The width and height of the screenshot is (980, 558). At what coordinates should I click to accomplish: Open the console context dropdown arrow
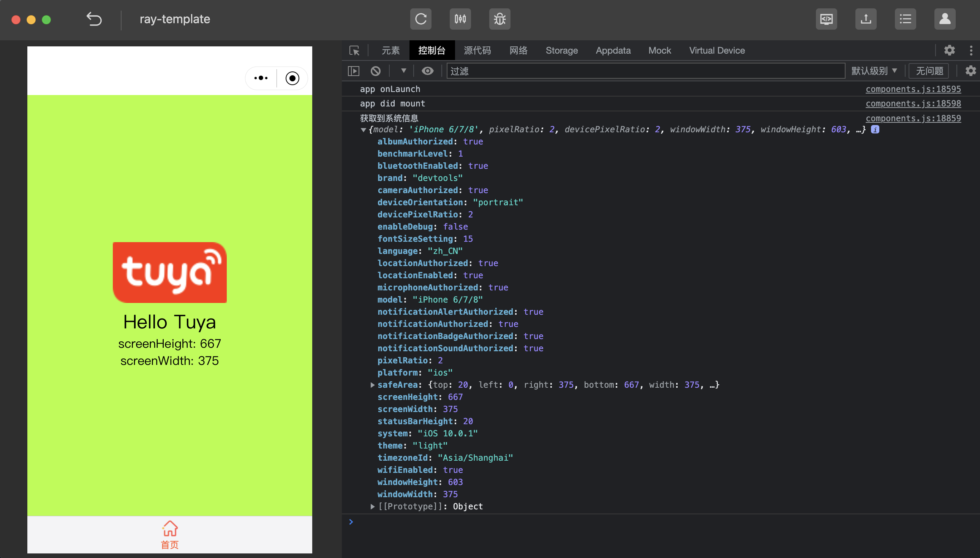pos(403,71)
